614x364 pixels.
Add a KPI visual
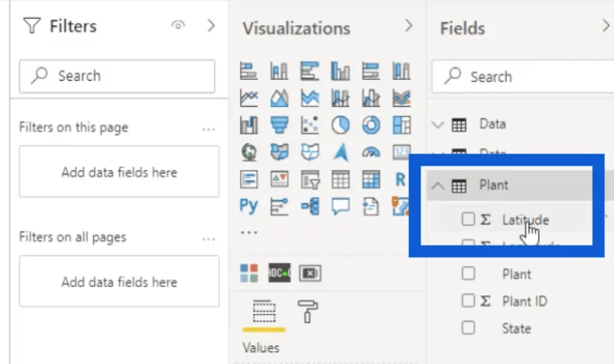279,180
